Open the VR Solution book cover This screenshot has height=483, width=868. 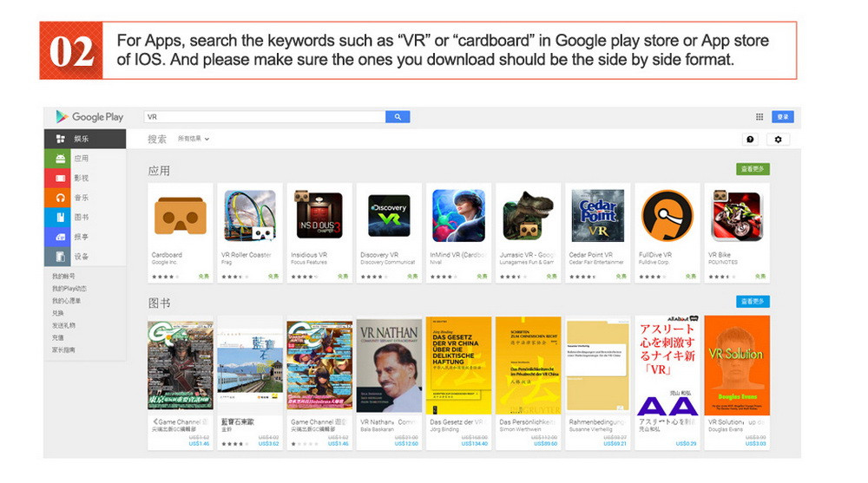pyautogui.click(x=736, y=364)
